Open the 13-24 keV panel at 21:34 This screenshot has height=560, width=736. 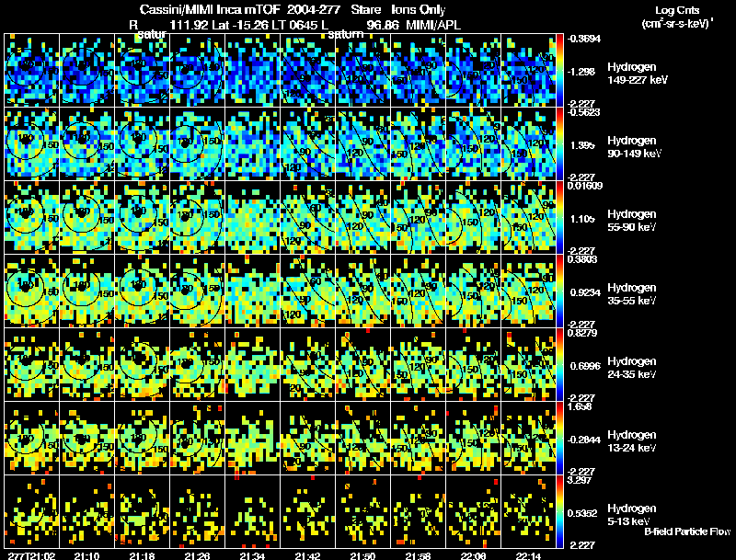coord(252,439)
